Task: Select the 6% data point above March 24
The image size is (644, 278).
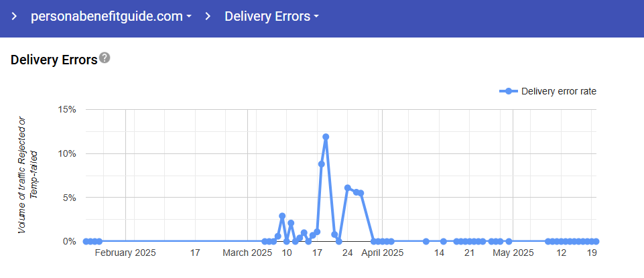Action: [348, 188]
